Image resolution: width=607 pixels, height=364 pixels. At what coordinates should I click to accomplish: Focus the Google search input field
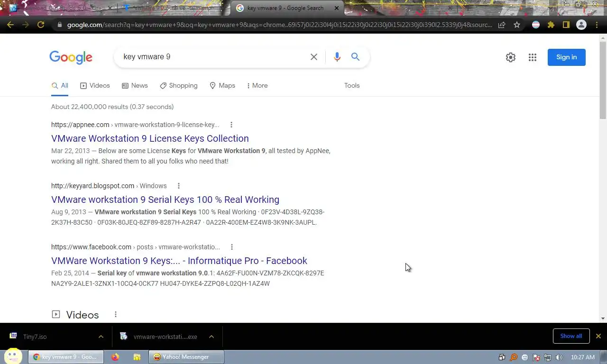pyautogui.click(x=213, y=57)
